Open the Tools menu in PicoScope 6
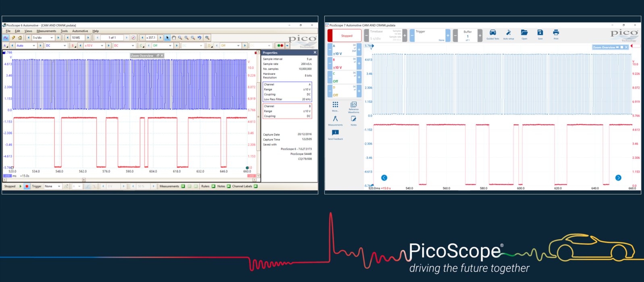 64,31
